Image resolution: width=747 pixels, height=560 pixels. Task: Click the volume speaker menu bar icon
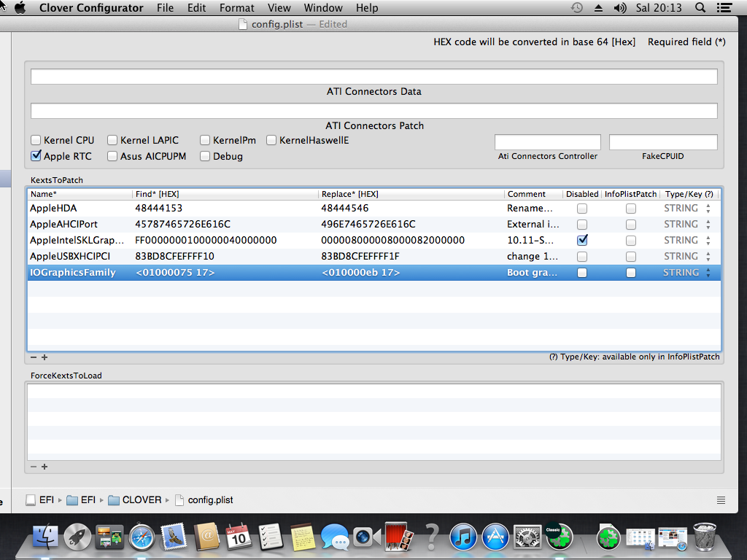[620, 7]
